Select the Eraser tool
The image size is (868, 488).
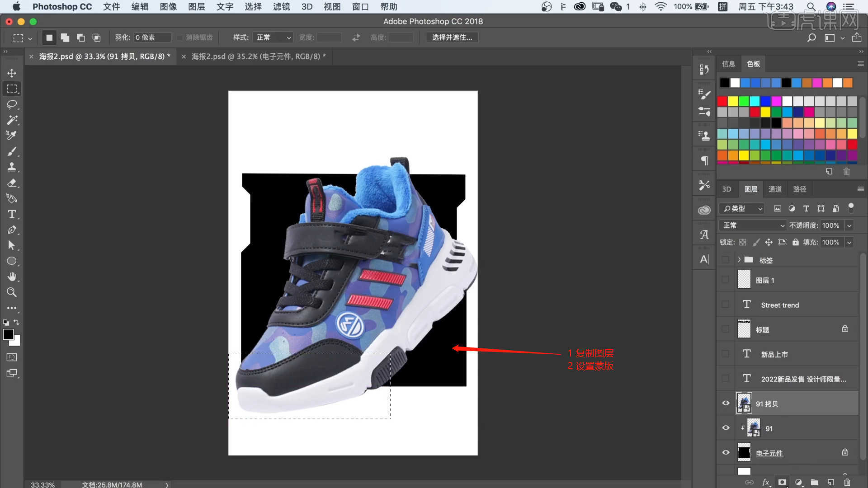click(12, 183)
